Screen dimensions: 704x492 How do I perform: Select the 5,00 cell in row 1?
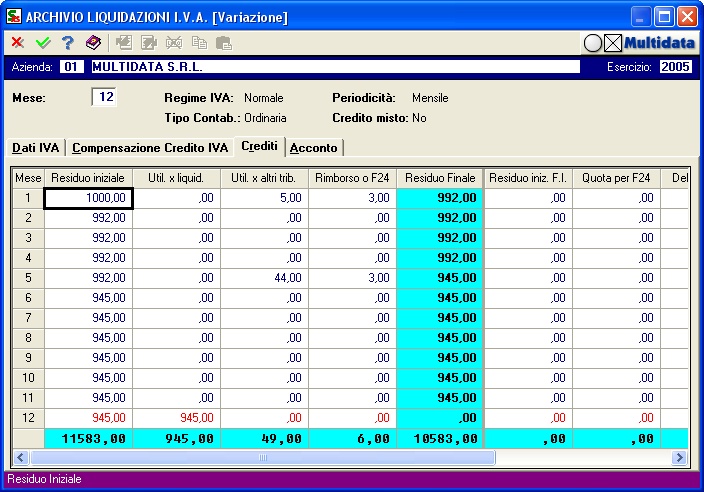point(264,198)
